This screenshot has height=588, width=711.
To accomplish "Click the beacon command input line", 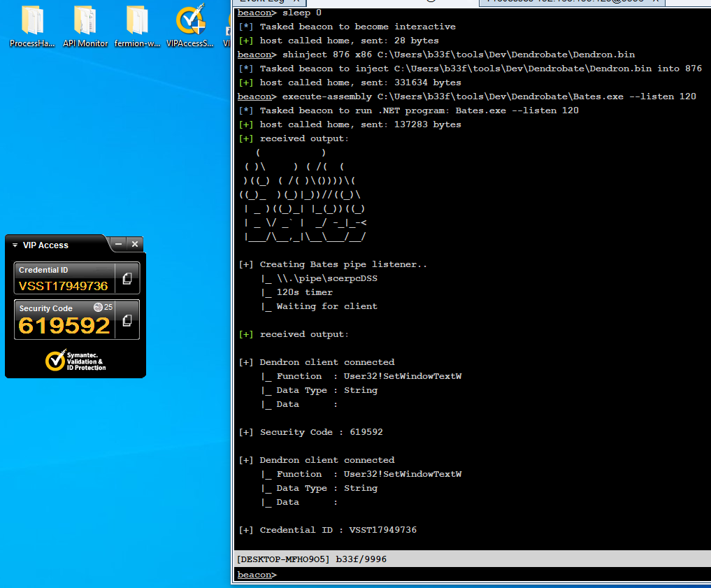I will click(x=473, y=575).
